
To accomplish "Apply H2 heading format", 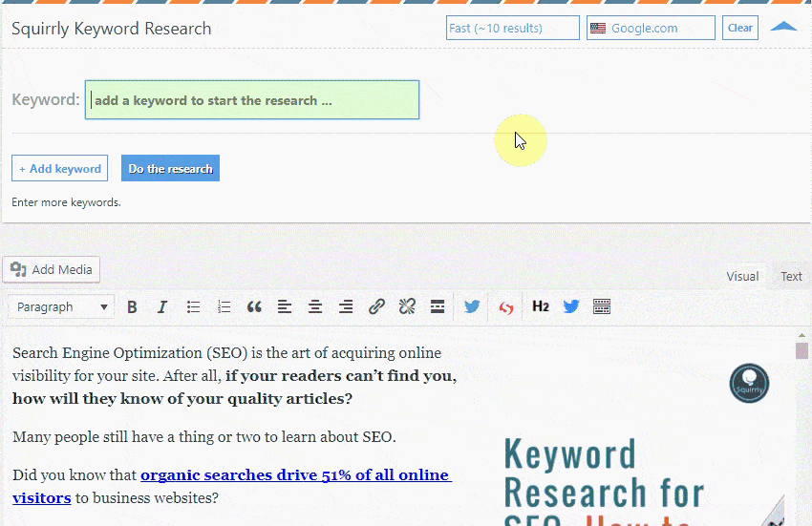I will pyautogui.click(x=540, y=306).
